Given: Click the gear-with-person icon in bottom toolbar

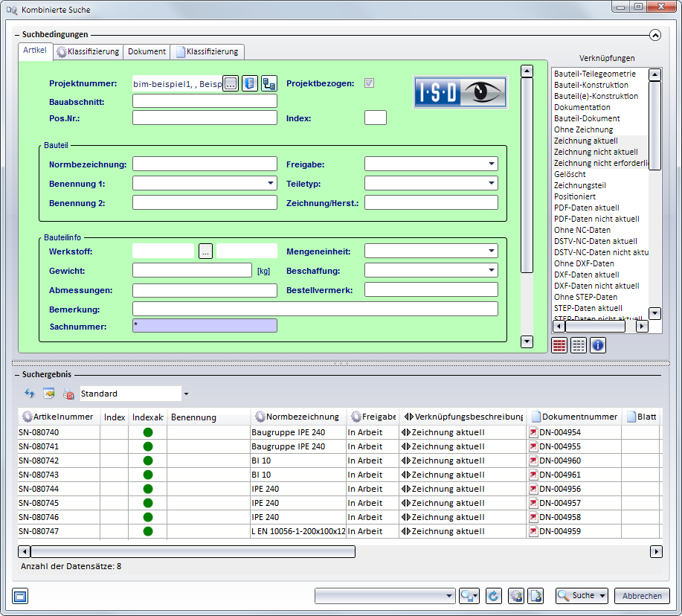Looking at the screenshot, I should (516, 595).
